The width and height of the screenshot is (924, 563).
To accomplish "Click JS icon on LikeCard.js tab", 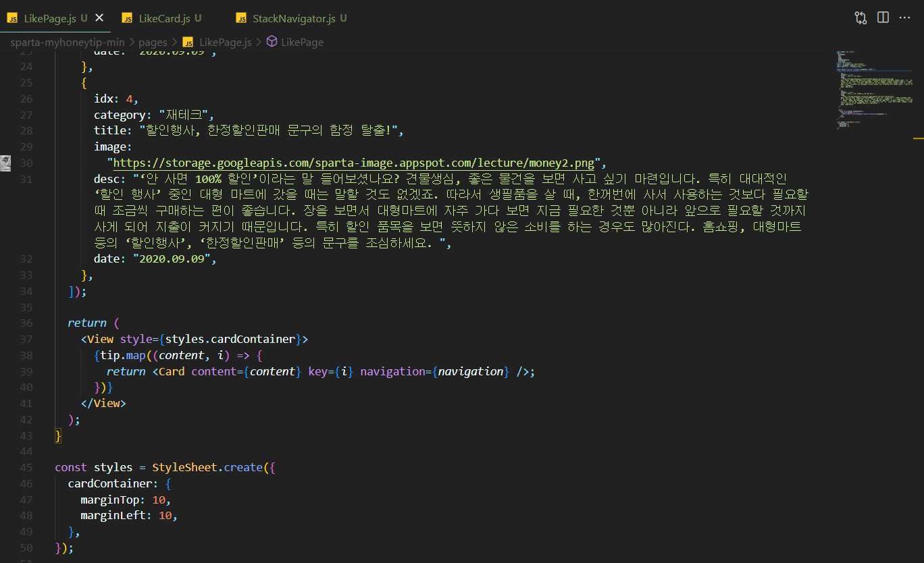I will point(127,18).
